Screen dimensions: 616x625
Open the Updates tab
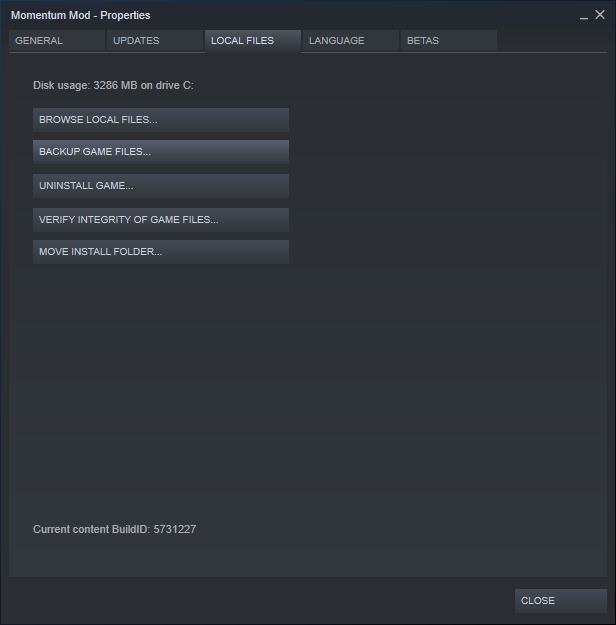[x=155, y=41]
